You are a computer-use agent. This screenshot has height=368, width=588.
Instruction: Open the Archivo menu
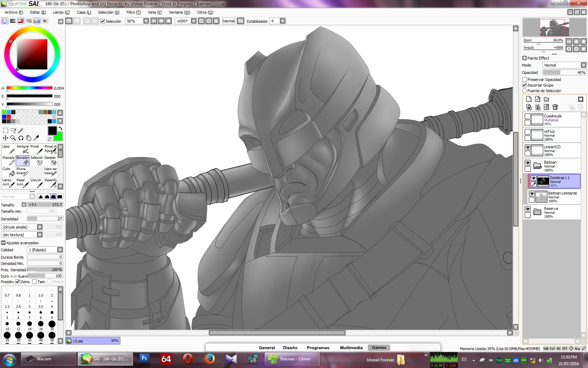14,12
